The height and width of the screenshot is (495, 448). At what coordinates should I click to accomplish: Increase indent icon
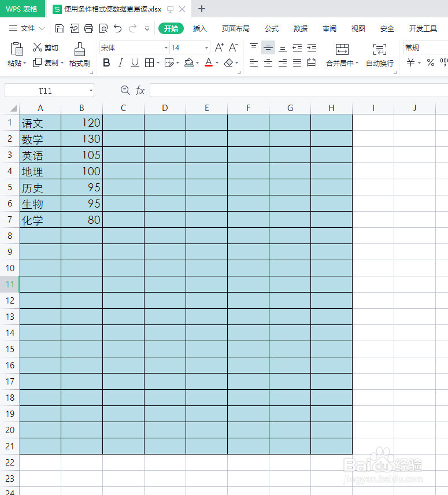[312, 47]
